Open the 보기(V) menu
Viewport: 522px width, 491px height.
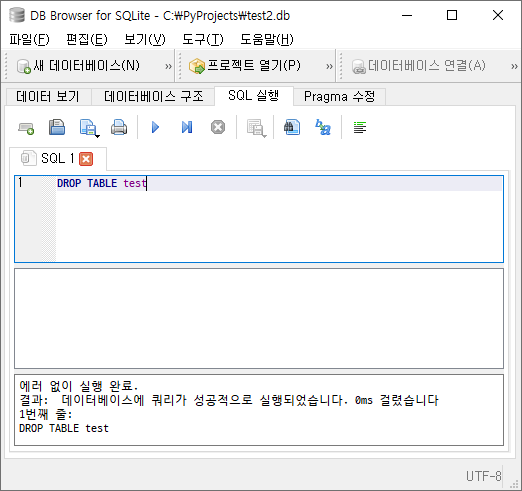[x=145, y=39]
